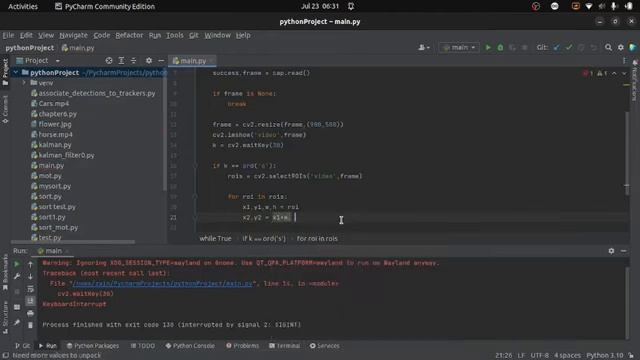
Task: Open network wifi icon in tray
Action: click(589, 7)
